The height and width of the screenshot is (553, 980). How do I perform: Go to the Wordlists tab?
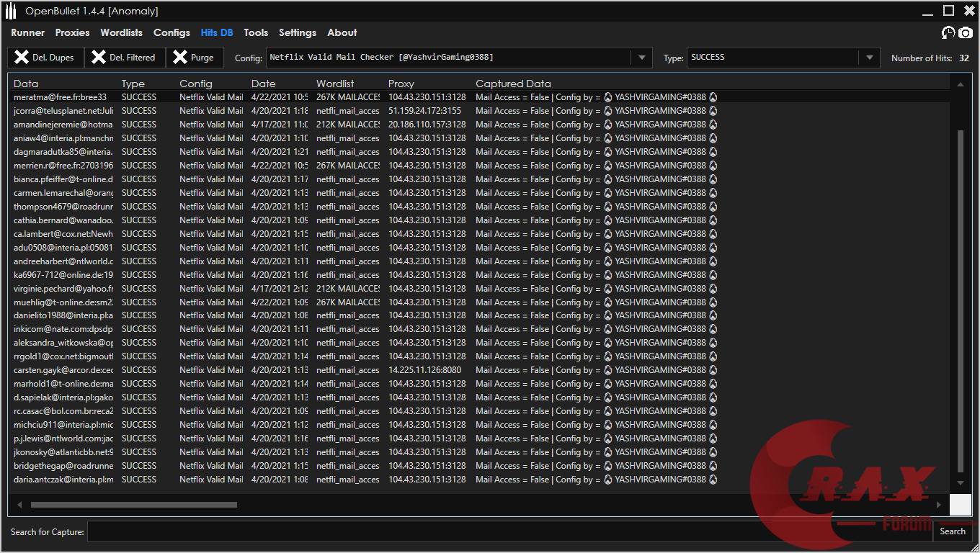coord(121,32)
